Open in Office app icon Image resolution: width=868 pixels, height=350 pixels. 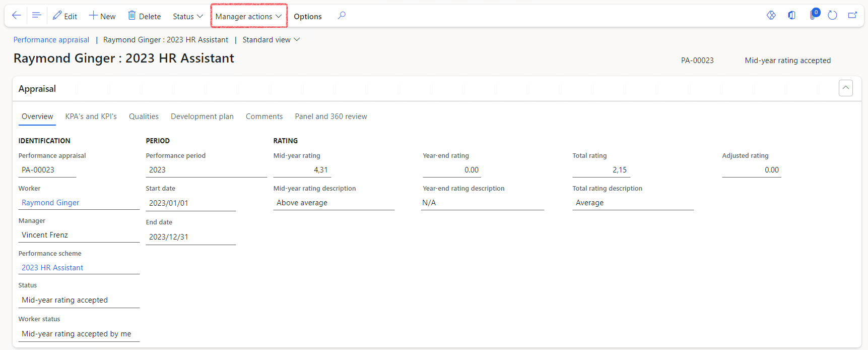[792, 15]
